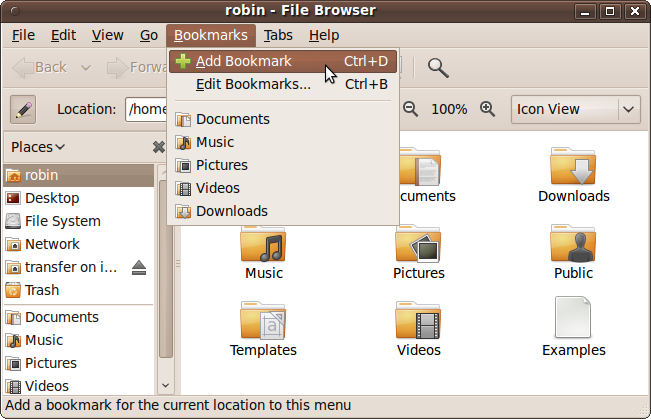Eject the transfer network share

(139, 268)
